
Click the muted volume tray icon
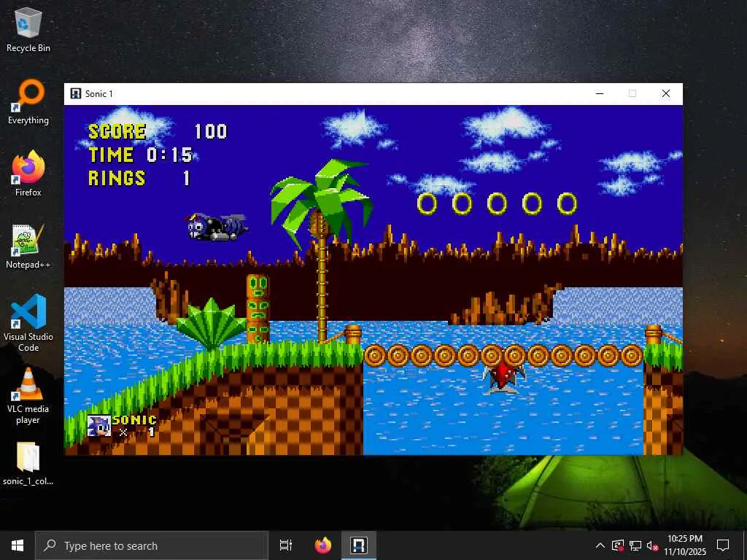[x=652, y=545]
